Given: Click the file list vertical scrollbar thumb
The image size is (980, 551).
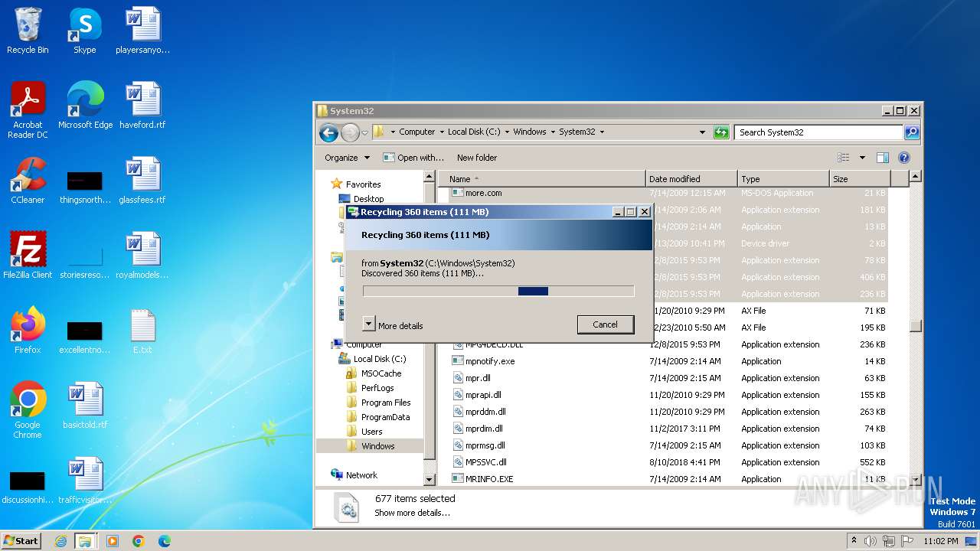Looking at the screenshot, I should click(916, 326).
